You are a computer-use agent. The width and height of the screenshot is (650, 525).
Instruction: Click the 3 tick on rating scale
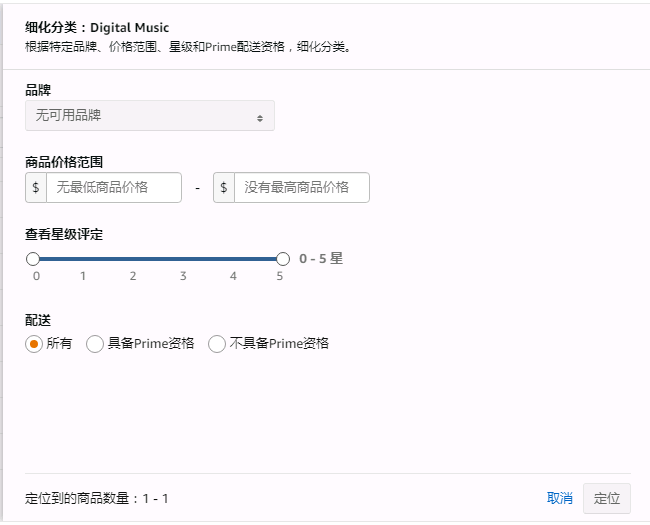[x=183, y=276]
